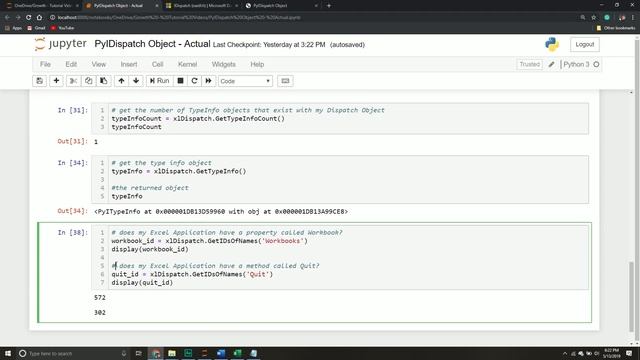Click the output value 572
This screenshot has height=360, width=640.
click(100, 298)
